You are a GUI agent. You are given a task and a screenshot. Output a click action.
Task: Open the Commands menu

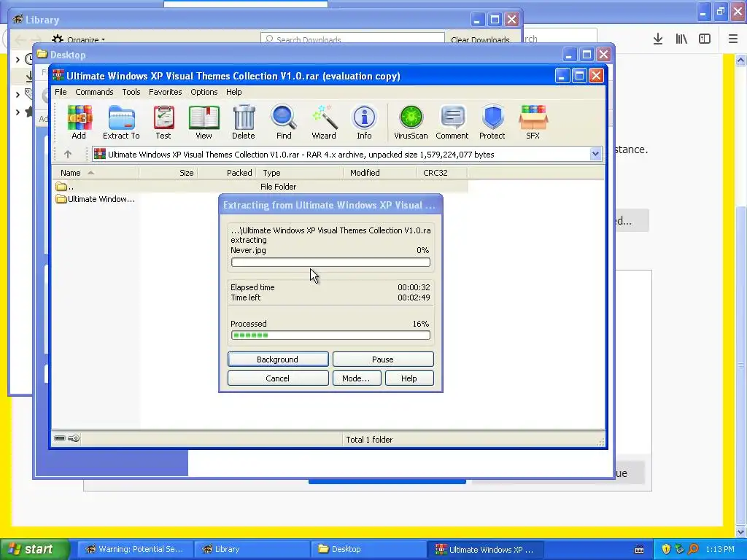tap(94, 92)
